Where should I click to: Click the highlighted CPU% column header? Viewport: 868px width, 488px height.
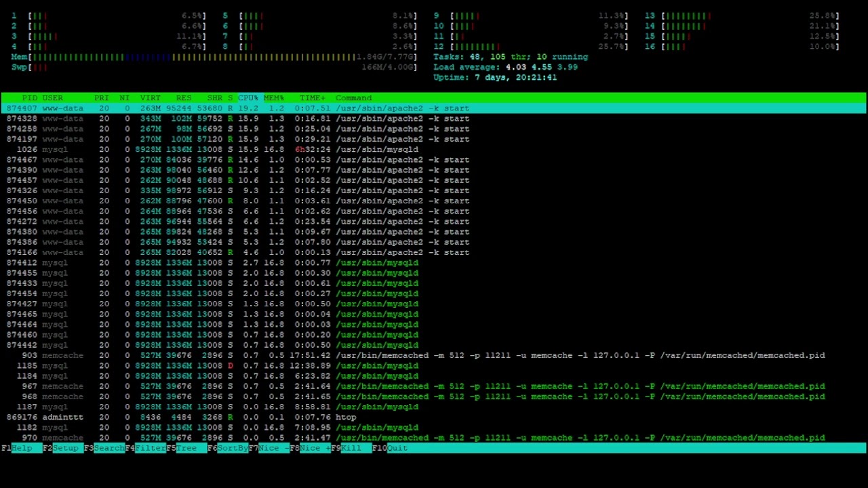[x=249, y=98]
